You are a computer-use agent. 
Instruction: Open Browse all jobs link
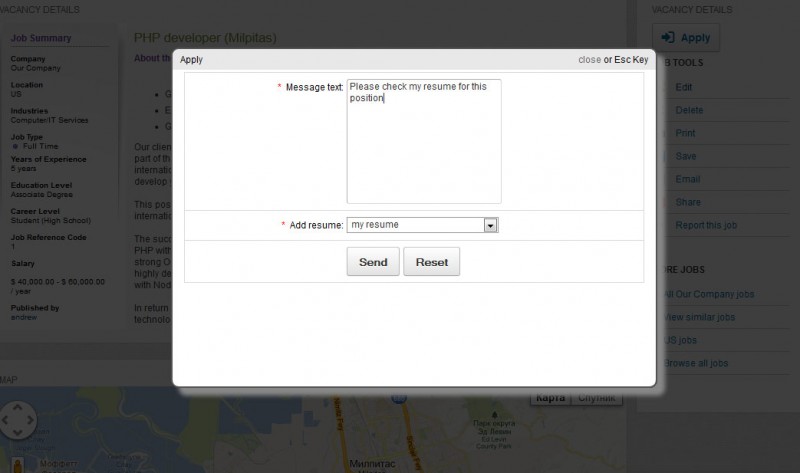coord(696,363)
